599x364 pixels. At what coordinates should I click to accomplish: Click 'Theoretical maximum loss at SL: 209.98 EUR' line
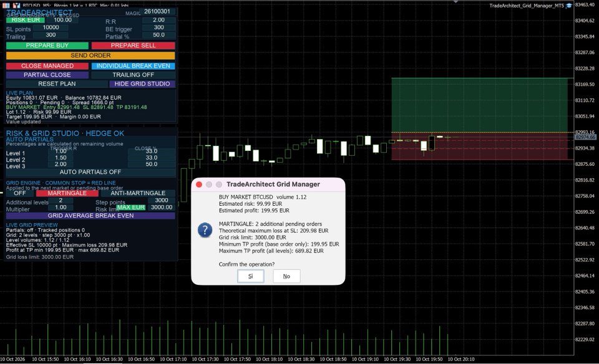pos(273,231)
